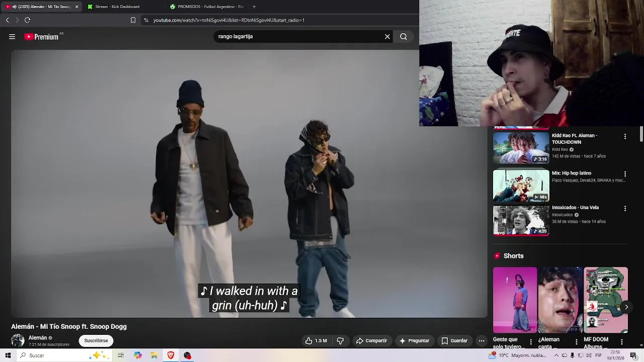This screenshot has height=362, width=644.
Task: Open the YouTube guide hamburger menu
Action: click(x=12, y=37)
